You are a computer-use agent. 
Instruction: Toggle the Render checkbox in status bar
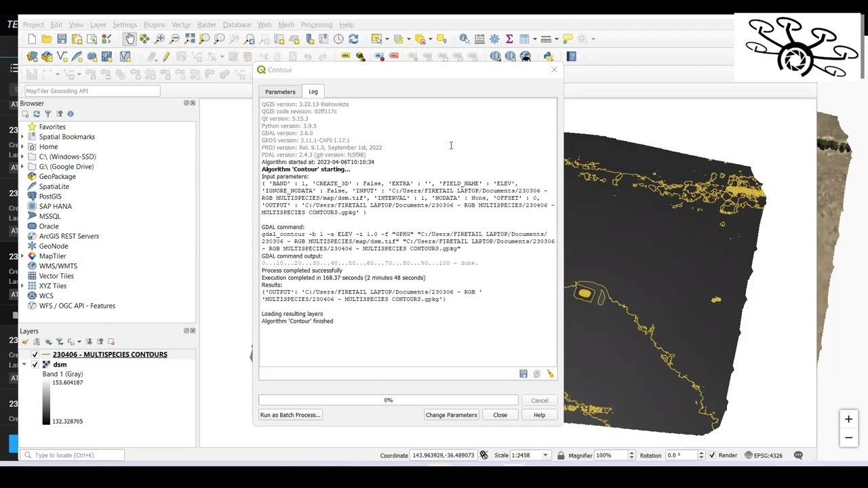712,455
